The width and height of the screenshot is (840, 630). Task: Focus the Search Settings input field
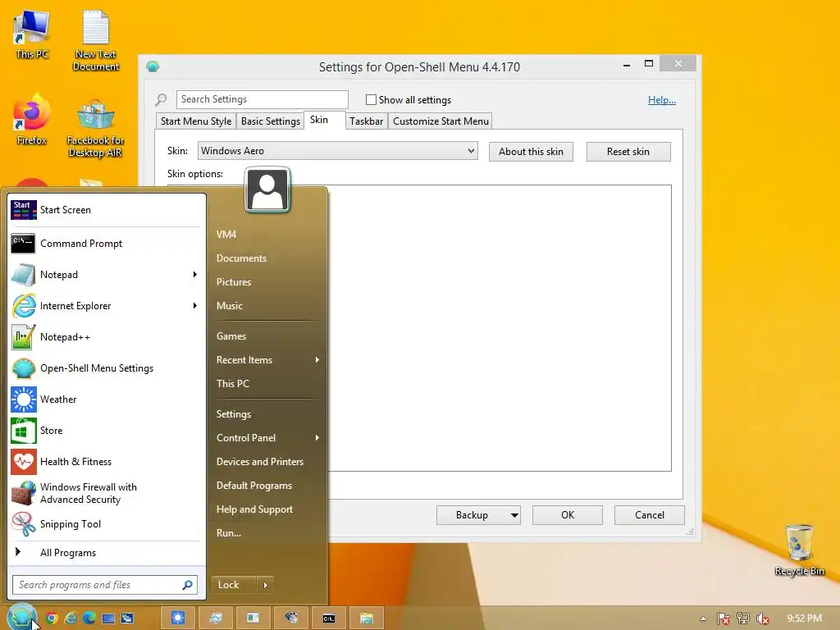(x=262, y=99)
